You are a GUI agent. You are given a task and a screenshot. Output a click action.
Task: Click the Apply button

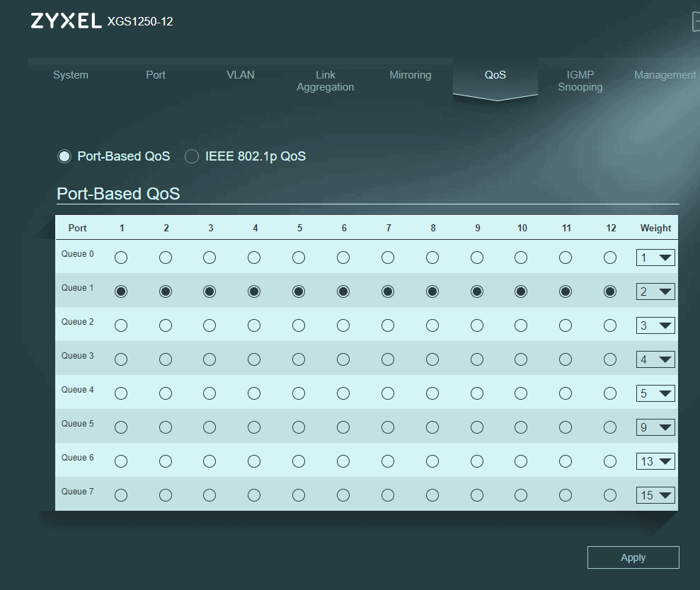click(633, 557)
